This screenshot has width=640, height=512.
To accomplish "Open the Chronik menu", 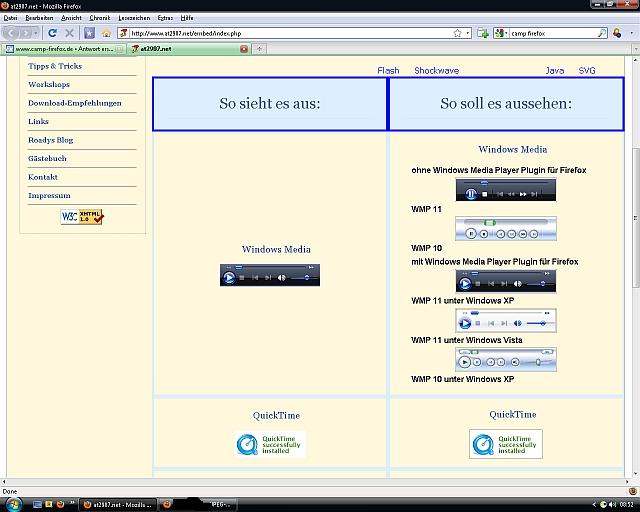I will tap(100, 18).
